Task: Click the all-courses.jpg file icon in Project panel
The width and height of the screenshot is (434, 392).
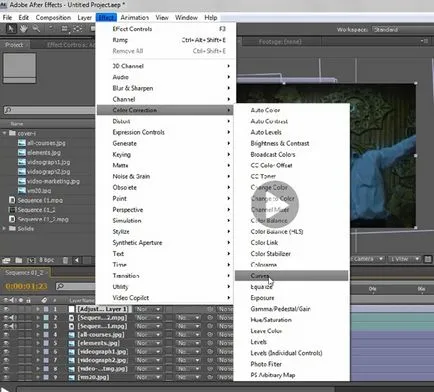Action: pos(22,143)
